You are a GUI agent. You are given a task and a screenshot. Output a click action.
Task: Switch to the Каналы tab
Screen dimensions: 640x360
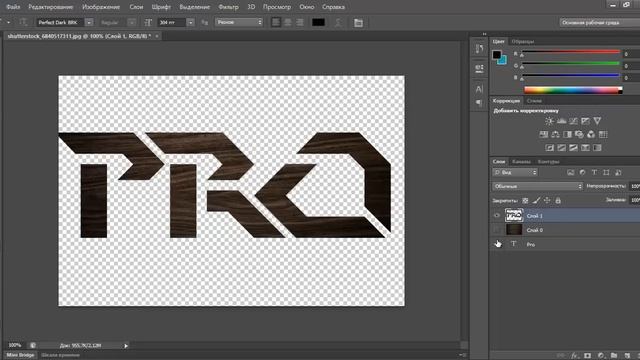coord(521,162)
